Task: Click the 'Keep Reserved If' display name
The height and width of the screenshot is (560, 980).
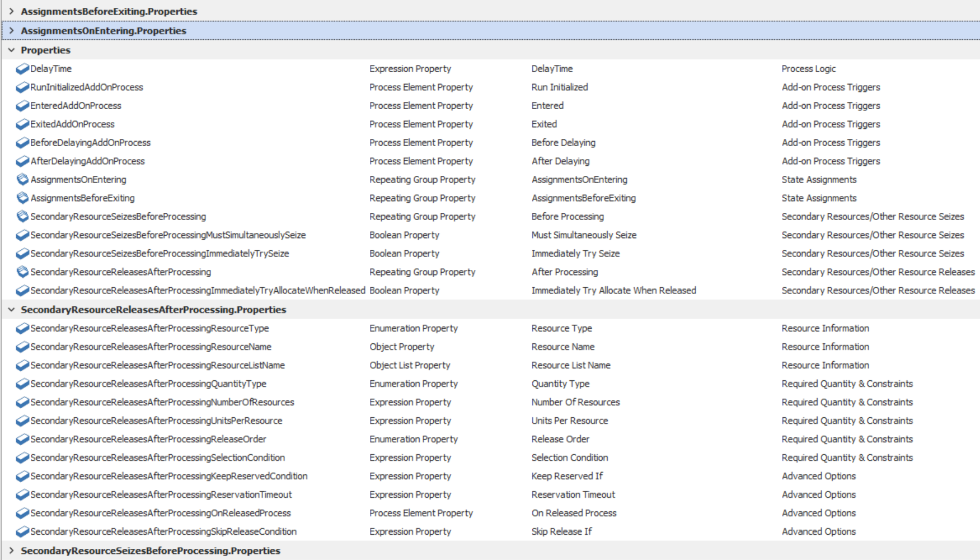Action: (x=567, y=477)
